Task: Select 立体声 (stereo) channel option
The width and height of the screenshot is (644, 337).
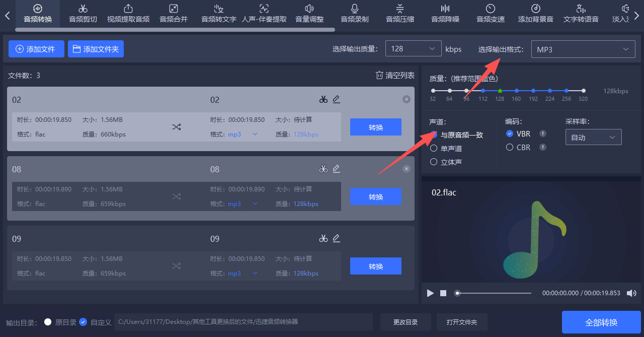Action: (x=446, y=162)
